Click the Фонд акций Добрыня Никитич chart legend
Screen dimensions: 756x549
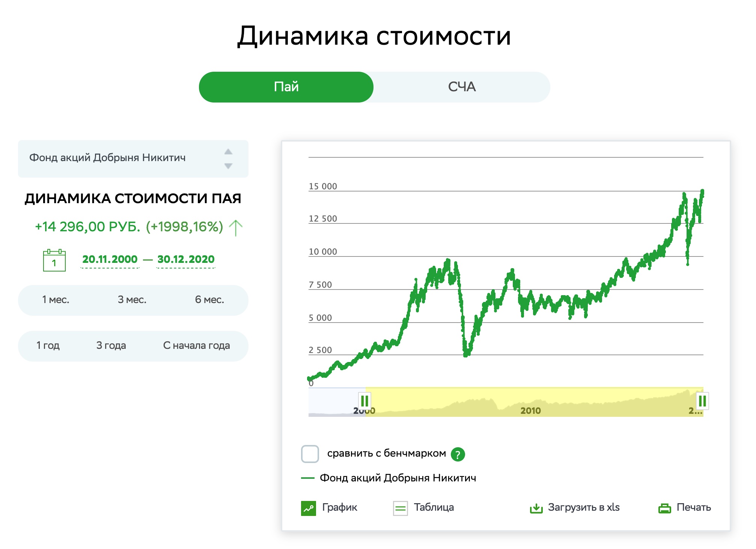(398, 478)
